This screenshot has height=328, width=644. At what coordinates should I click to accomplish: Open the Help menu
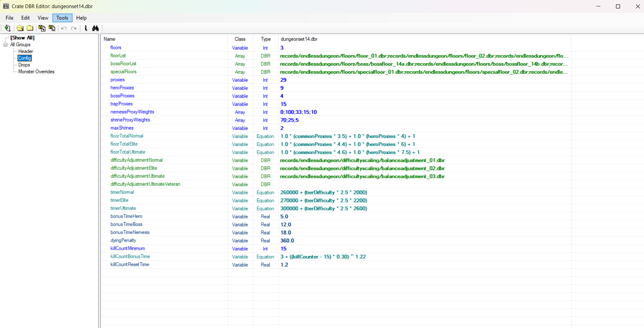click(x=81, y=18)
